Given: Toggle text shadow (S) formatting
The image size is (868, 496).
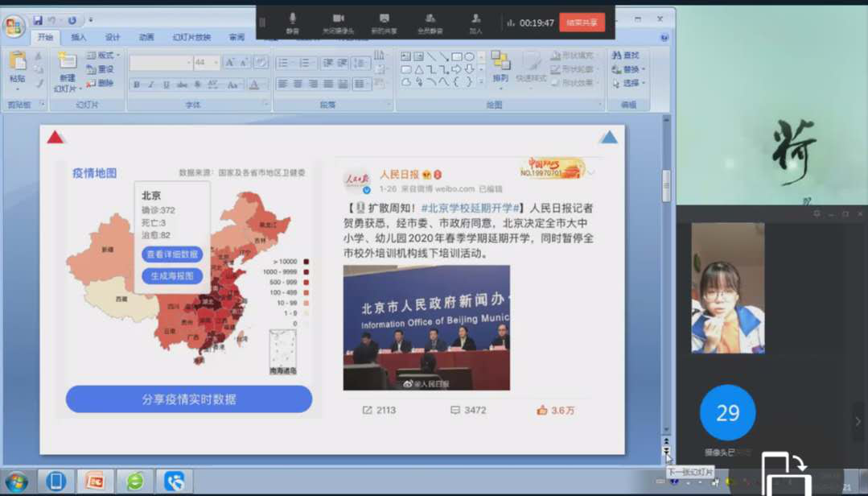Looking at the screenshot, I should [197, 85].
